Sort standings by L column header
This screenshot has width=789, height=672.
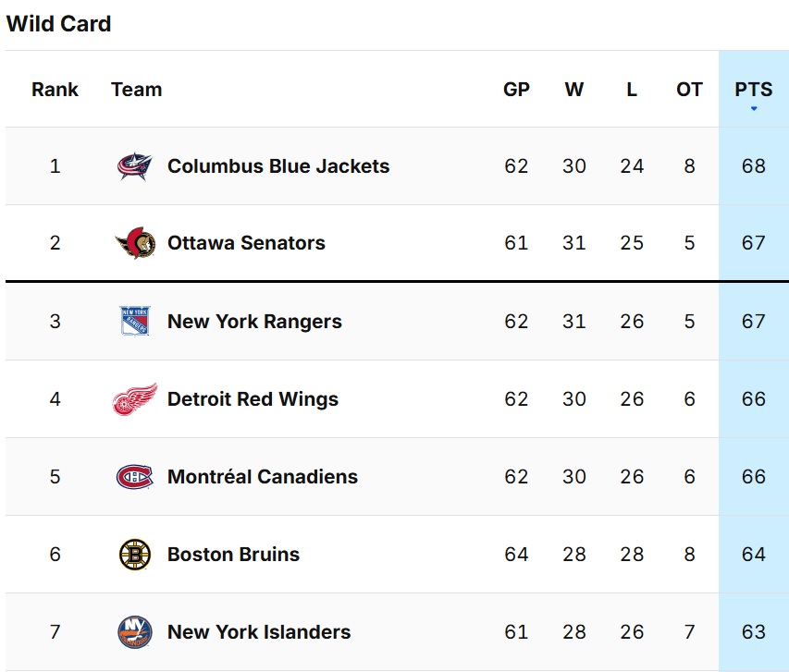(632, 90)
